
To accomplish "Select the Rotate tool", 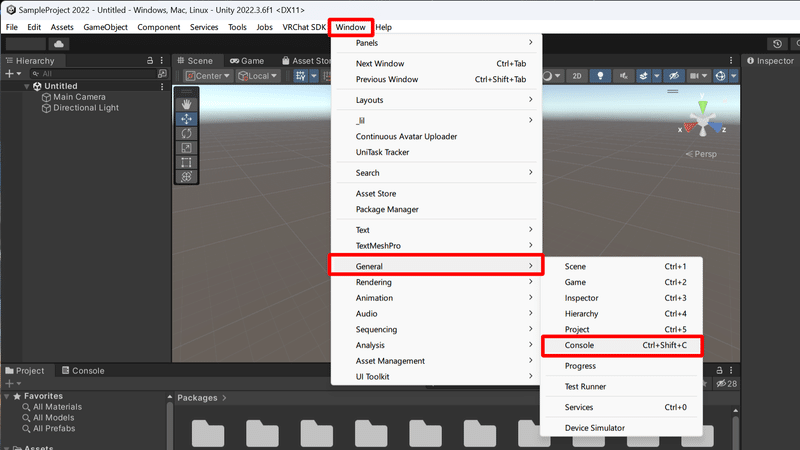I will 186,133.
